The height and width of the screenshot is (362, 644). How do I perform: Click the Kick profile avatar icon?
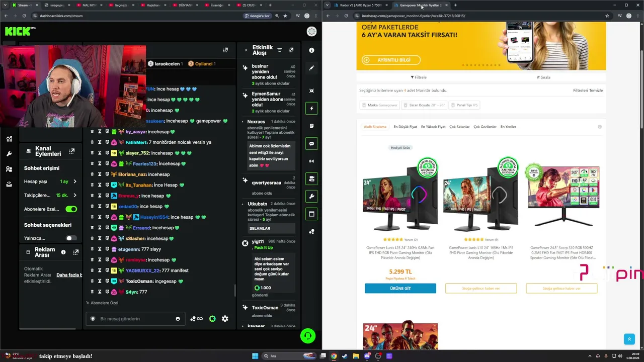point(311,32)
